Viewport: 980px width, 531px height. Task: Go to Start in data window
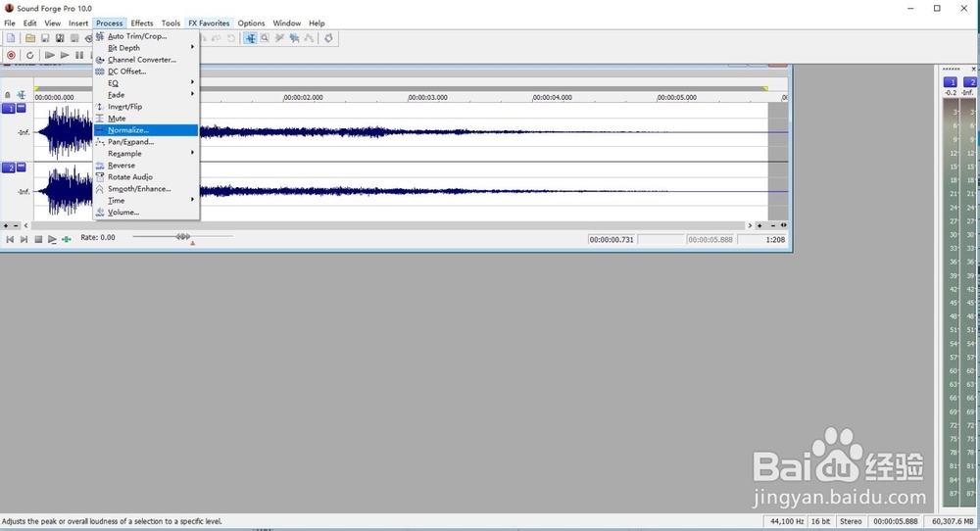click(10, 239)
